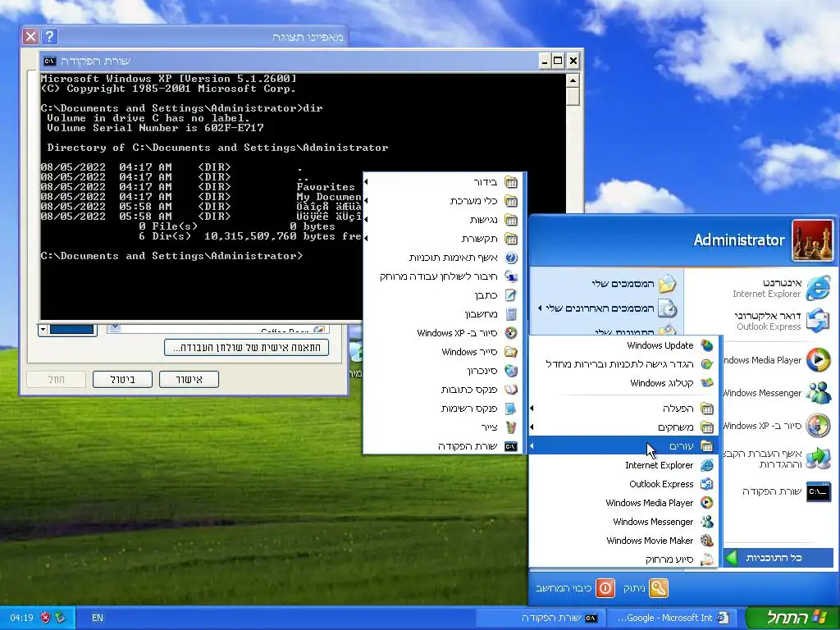
Task: Expand הפעלה startup folder submenu
Action: tap(623, 409)
